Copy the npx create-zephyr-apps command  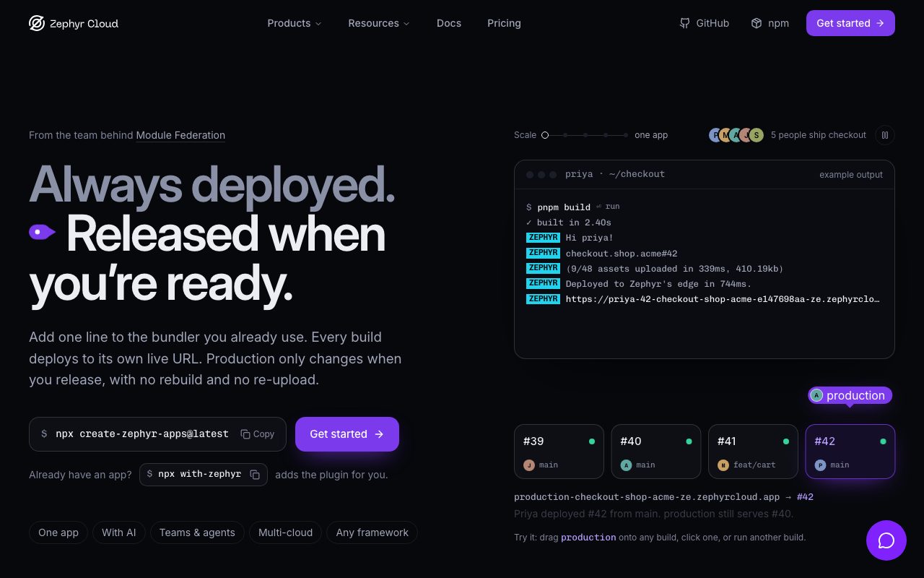[258, 434]
